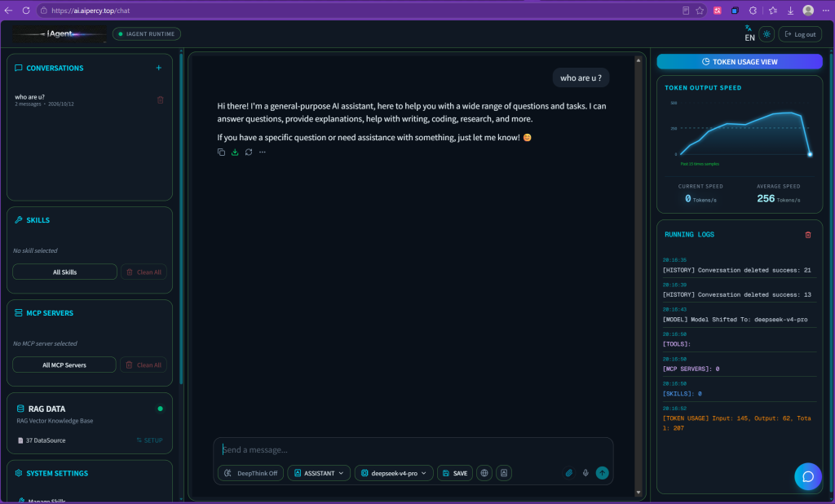Open browser downloads icon

(790, 10)
